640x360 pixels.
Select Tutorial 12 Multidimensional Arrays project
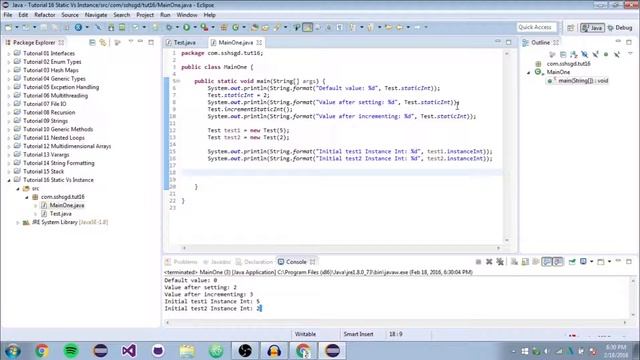tap(67, 146)
